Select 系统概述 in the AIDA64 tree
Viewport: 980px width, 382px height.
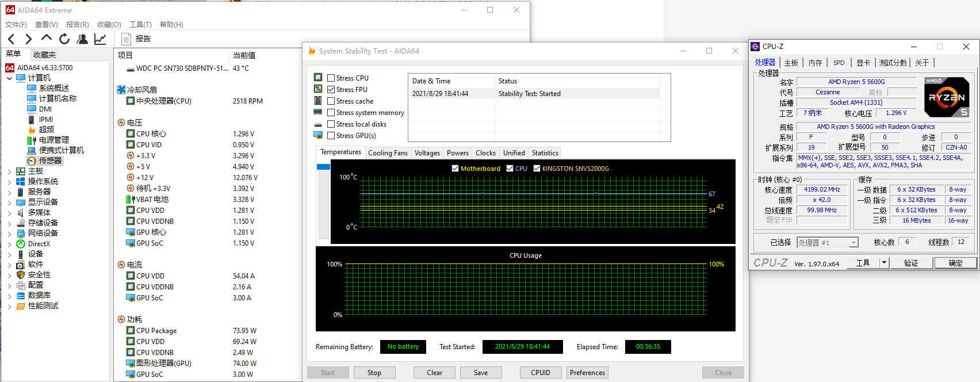[x=54, y=88]
